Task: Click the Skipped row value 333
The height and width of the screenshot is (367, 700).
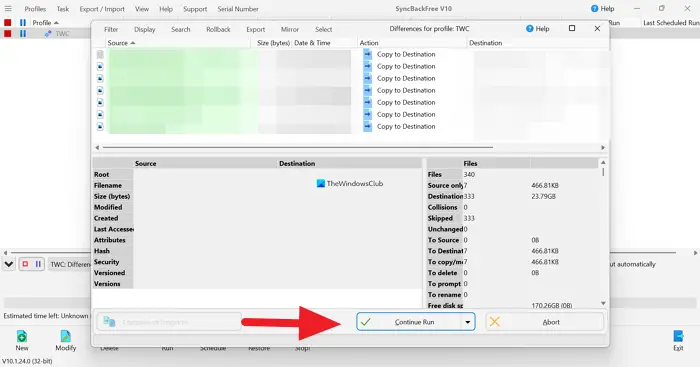Action: click(469, 218)
